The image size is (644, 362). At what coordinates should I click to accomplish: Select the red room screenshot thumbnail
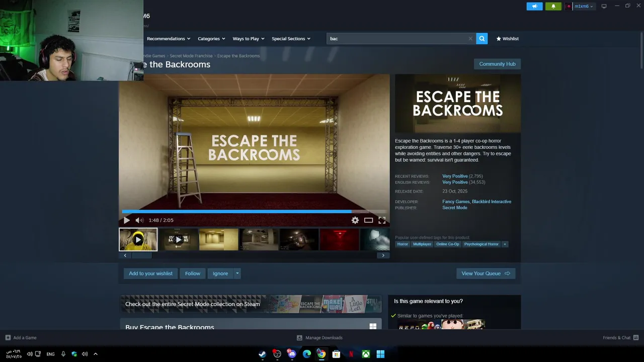(339, 239)
